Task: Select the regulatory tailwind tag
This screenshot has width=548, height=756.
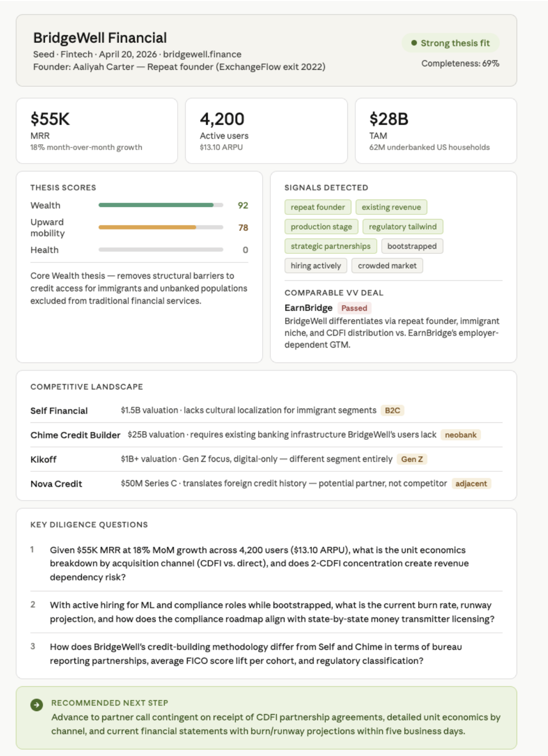Action: pos(402,226)
